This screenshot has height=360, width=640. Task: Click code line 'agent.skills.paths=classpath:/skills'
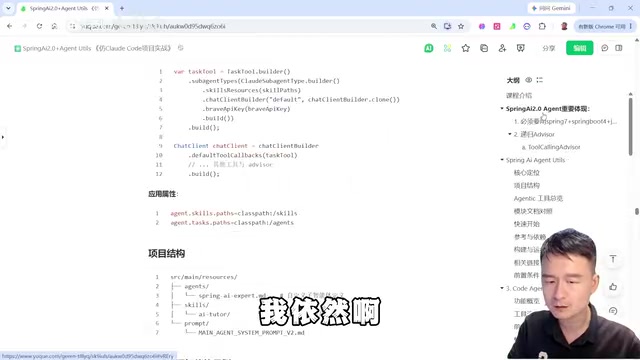point(234,213)
